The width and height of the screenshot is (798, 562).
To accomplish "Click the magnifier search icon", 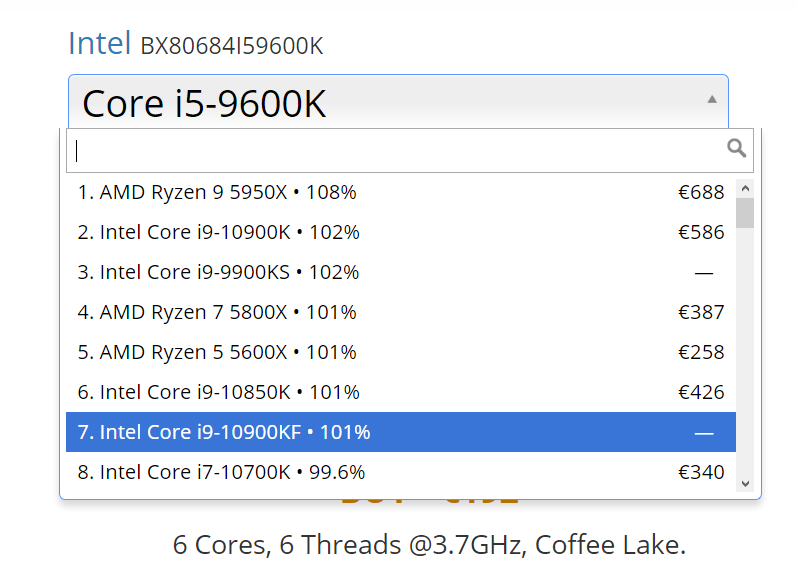I will click(x=736, y=148).
